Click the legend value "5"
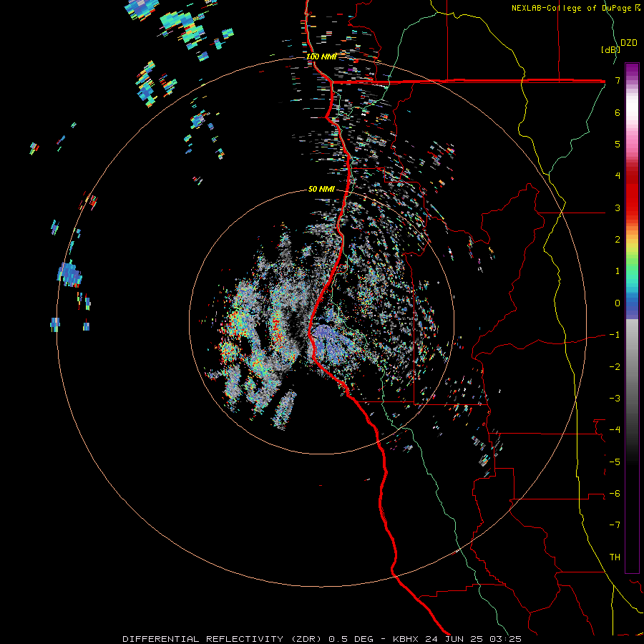644x644 pixels. [x=618, y=144]
